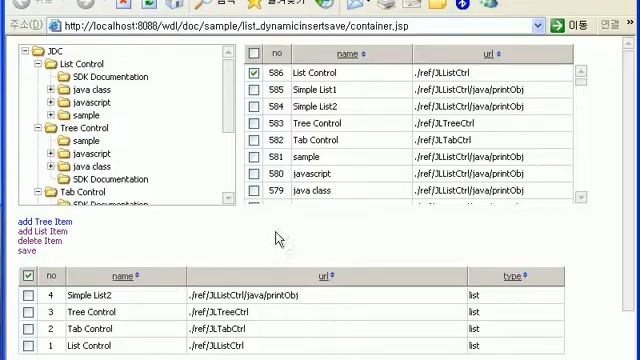Screen dimensions: 640x360
Task: Click the add List Item link
Action: (42, 231)
